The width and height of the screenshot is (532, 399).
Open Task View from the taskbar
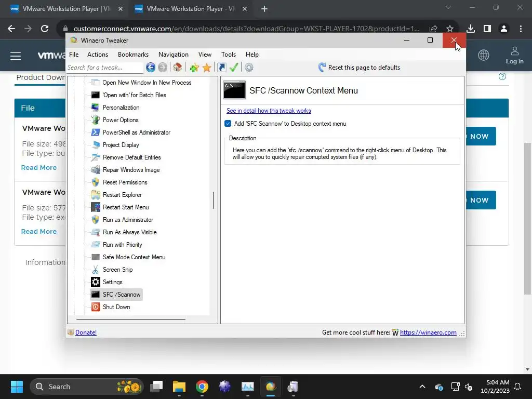[x=156, y=387]
